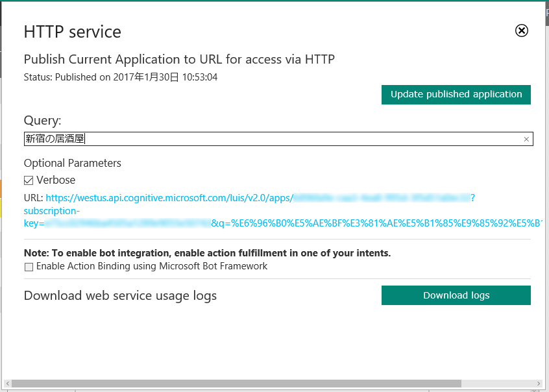
Task: Click the Update published application button
Action: [456, 95]
